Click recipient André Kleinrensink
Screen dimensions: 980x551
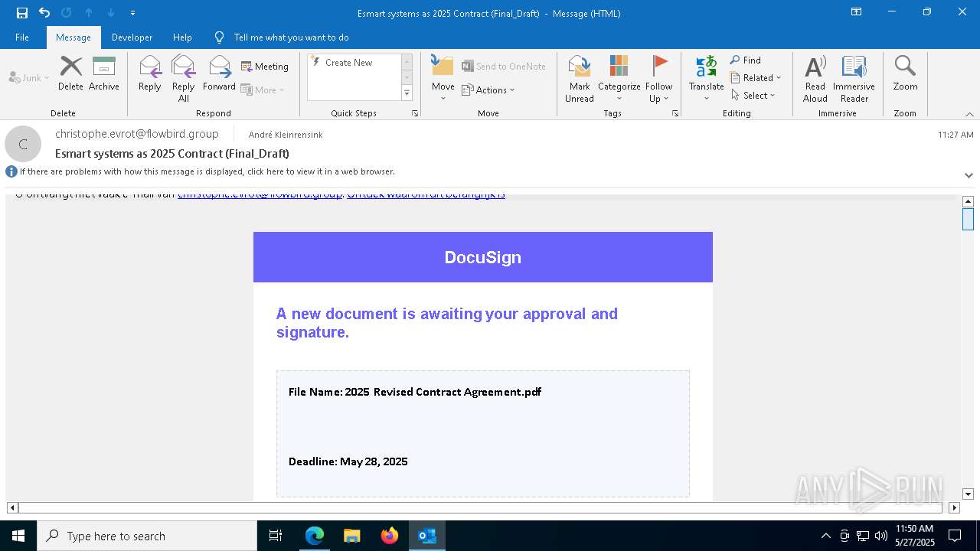point(286,135)
